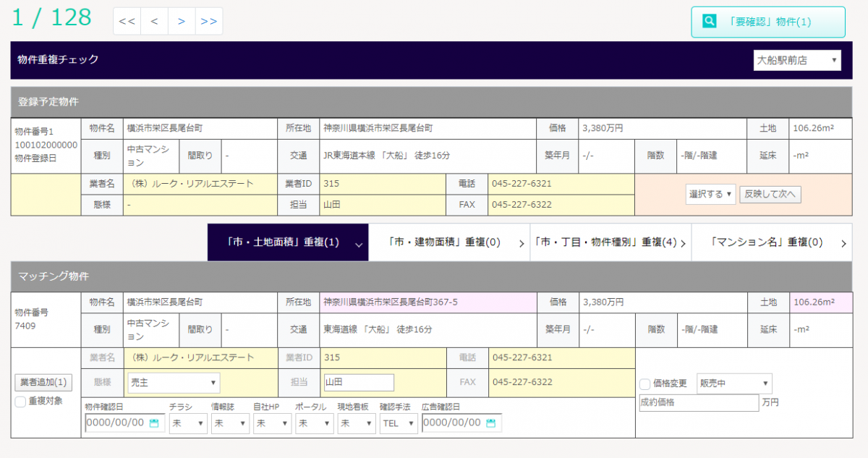Image resolution: width=868 pixels, height=458 pixels.
Task: Click chevron on 「マンション名」重複 tab
Action: point(843,243)
